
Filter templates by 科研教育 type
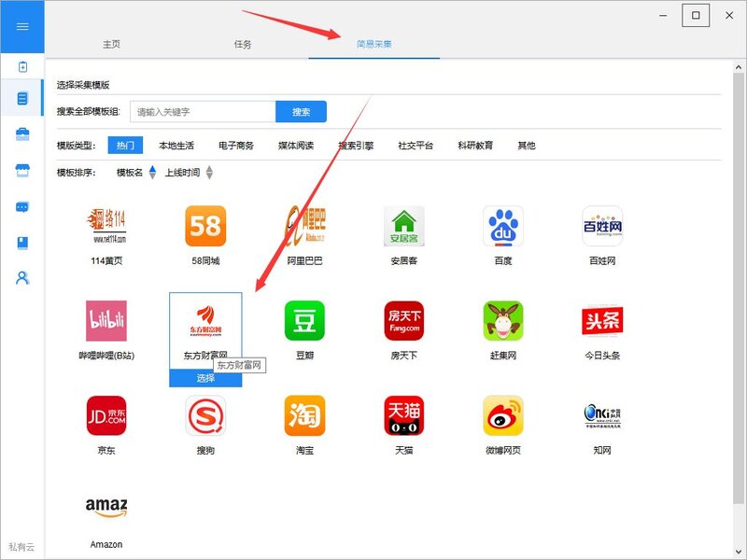coord(475,146)
